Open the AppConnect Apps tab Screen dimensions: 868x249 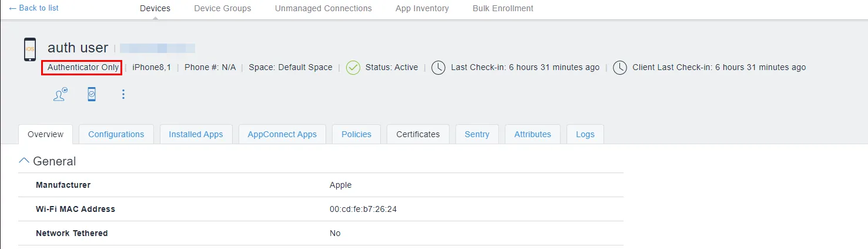282,134
